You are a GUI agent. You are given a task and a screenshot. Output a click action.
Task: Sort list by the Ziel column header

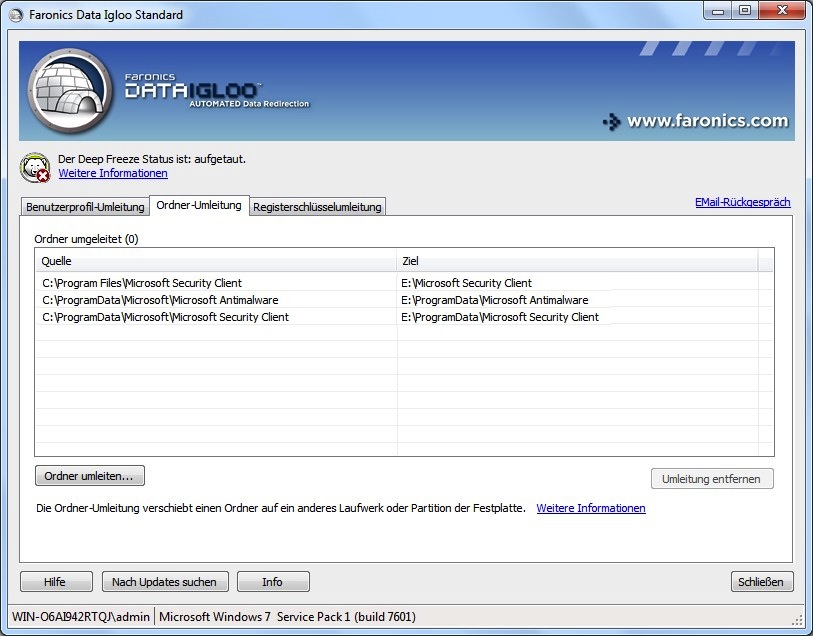point(577,261)
